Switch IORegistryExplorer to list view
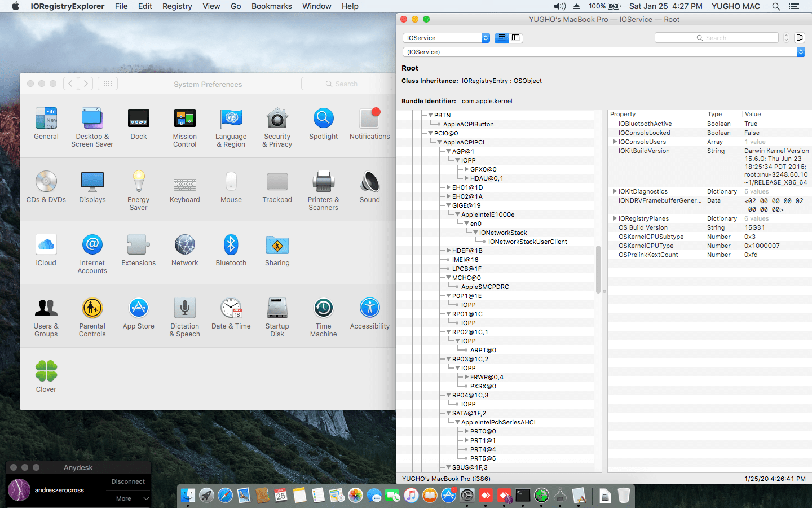The image size is (812, 508). (x=502, y=38)
